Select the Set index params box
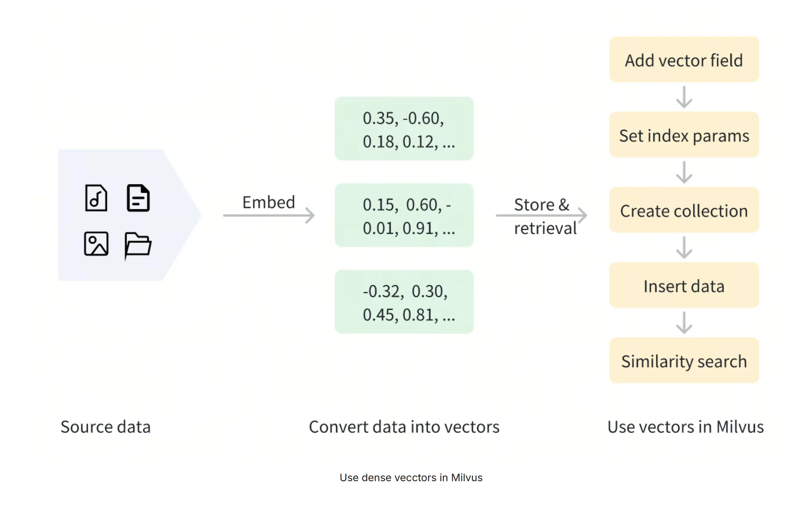812x507 pixels. (x=684, y=135)
